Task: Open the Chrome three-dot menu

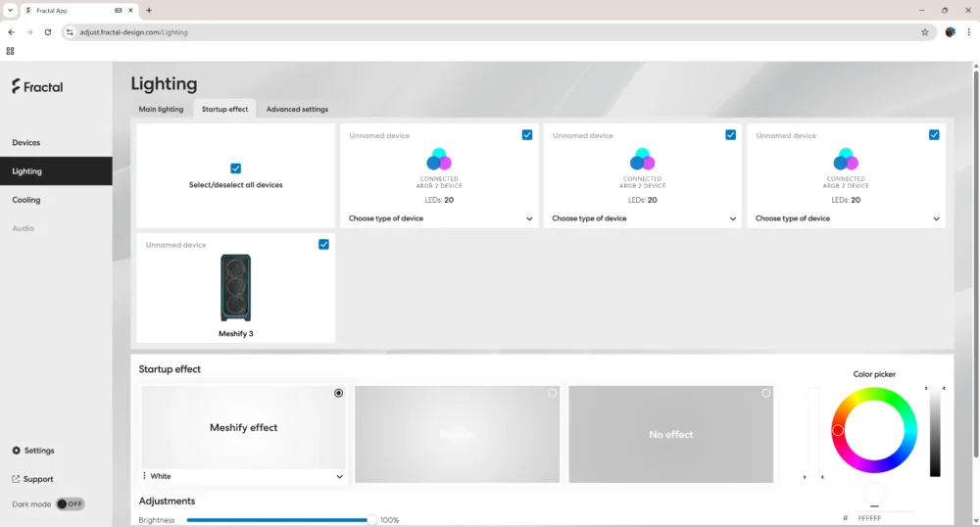Action: [969, 32]
